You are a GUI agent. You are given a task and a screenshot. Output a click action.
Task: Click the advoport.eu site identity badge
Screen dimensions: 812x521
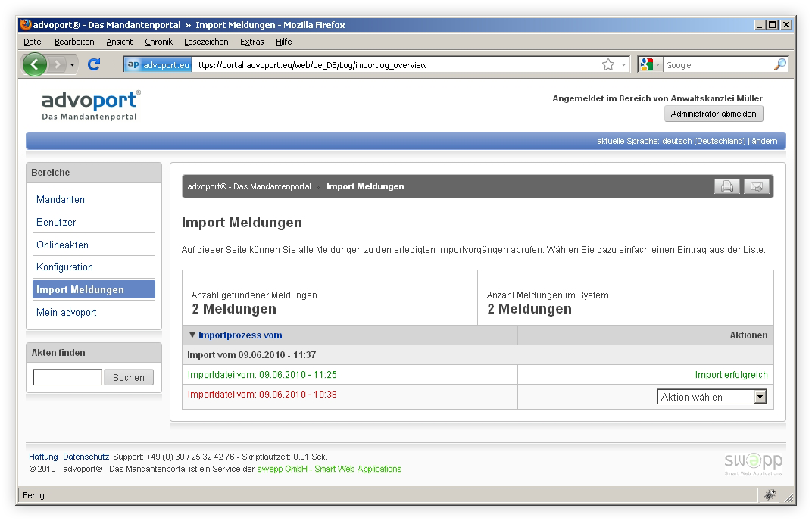[158, 64]
